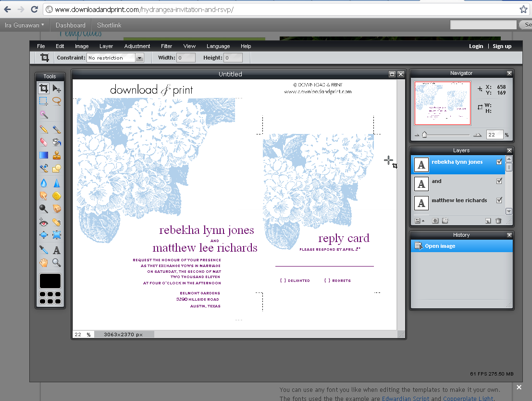
Task: Click the Sign up link
Action: (502, 46)
